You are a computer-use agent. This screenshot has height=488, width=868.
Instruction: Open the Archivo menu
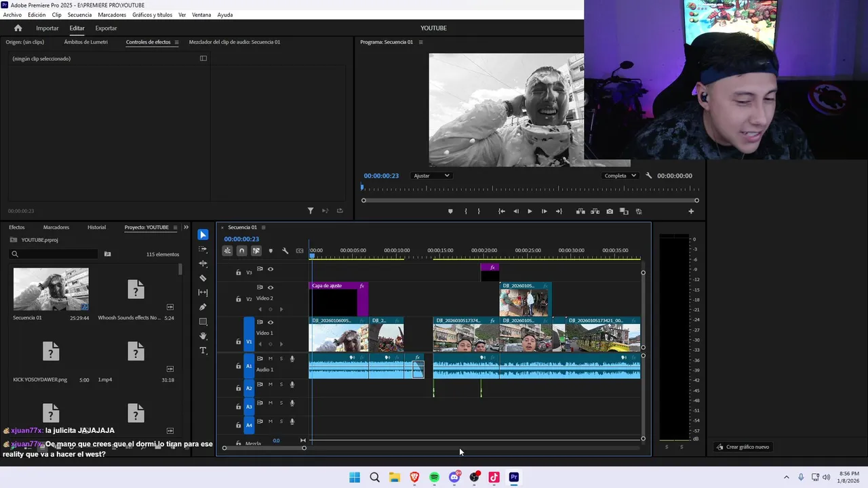12,15
